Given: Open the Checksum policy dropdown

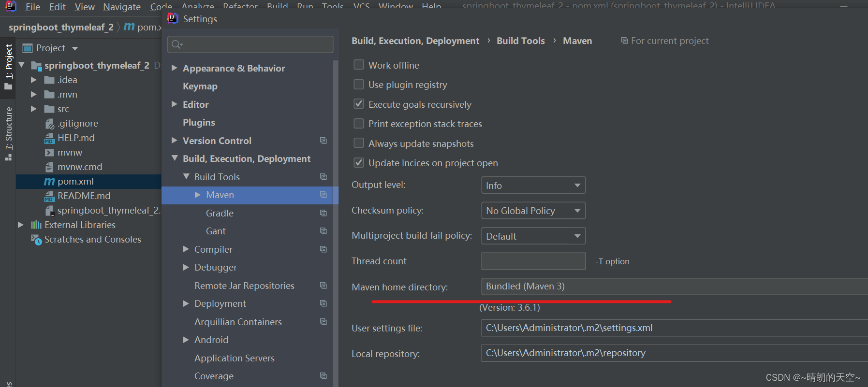Looking at the screenshot, I should click(533, 211).
